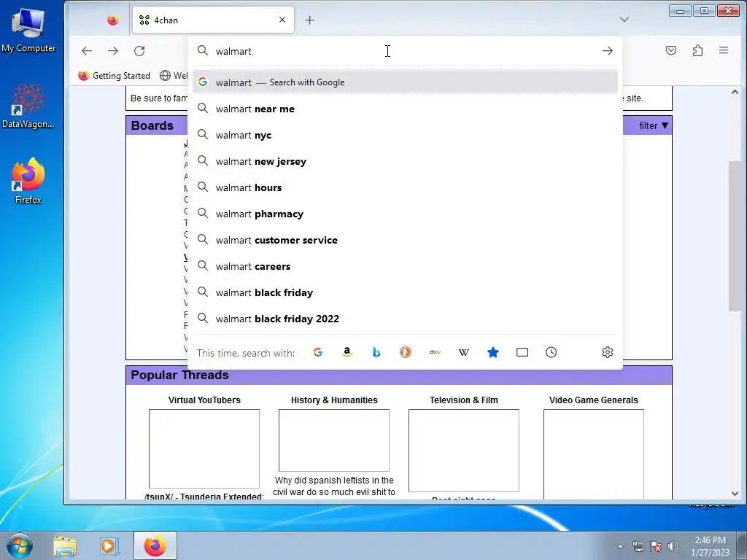Open the Extensions puzzle icon
Image resolution: width=747 pixels, height=560 pixels.
coord(697,50)
